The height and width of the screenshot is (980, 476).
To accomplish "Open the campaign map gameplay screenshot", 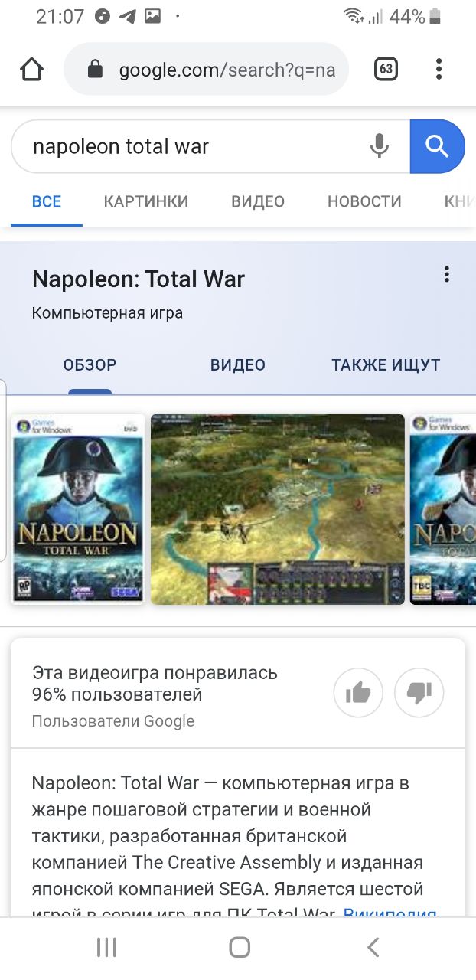I will coord(277,509).
